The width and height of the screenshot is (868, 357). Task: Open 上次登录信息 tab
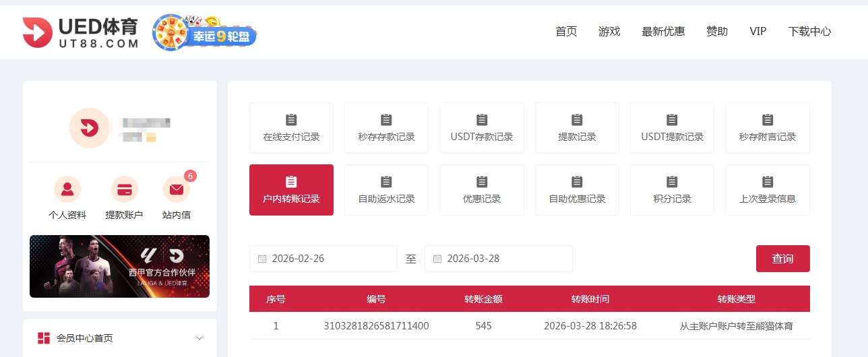(x=768, y=190)
